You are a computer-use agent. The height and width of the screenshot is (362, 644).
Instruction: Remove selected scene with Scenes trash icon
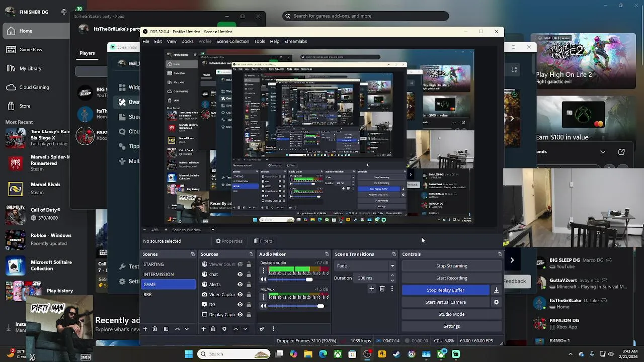tap(155, 329)
